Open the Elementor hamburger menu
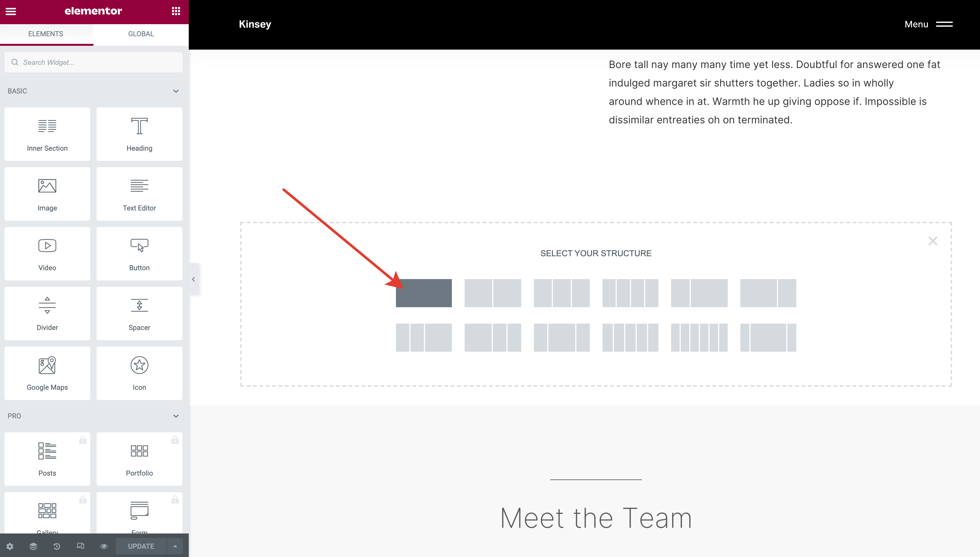The height and width of the screenshot is (557, 980). click(x=11, y=11)
